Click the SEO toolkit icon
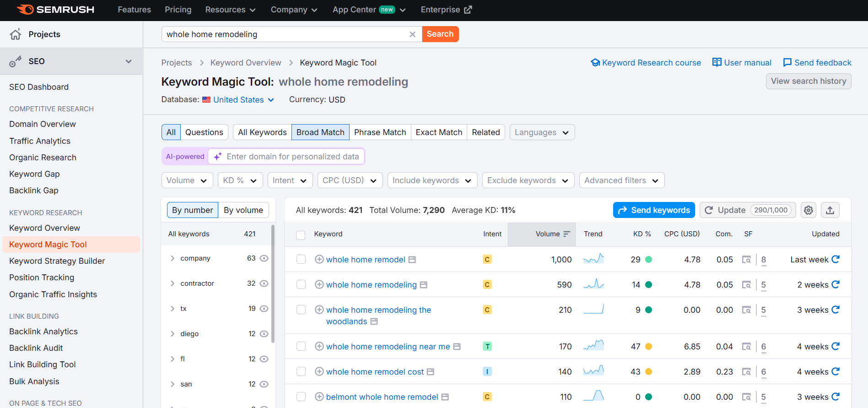The image size is (868, 408). (x=16, y=61)
